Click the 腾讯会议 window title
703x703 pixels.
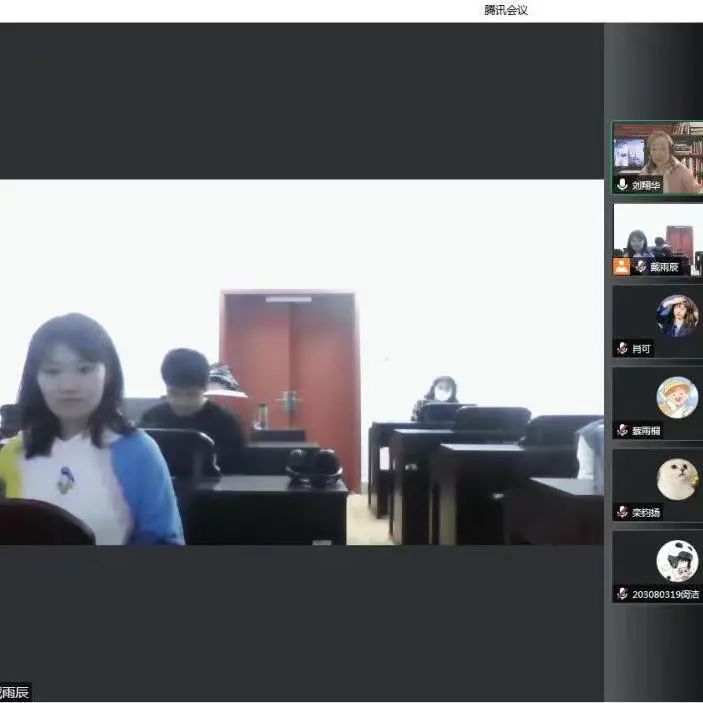(505, 10)
